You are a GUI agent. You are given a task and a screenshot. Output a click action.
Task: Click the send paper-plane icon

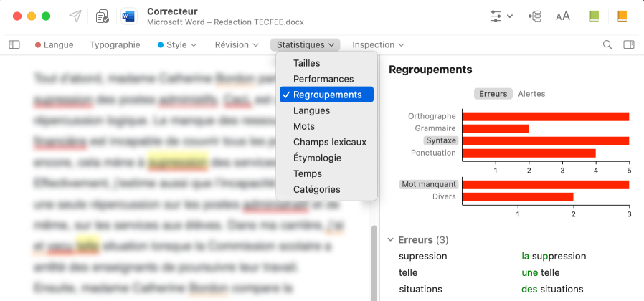point(75,16)
